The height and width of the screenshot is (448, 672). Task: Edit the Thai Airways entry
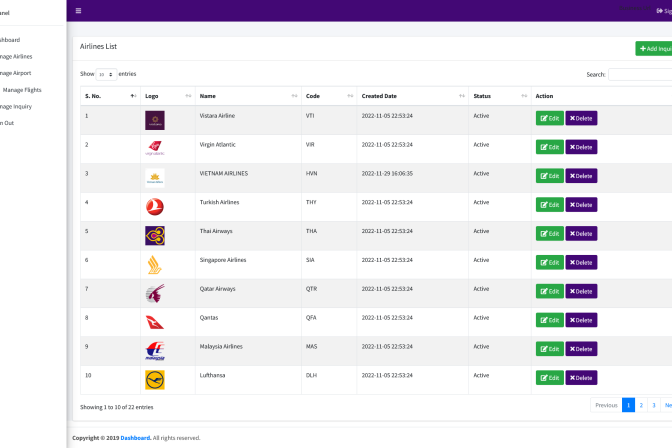point(549,234)
